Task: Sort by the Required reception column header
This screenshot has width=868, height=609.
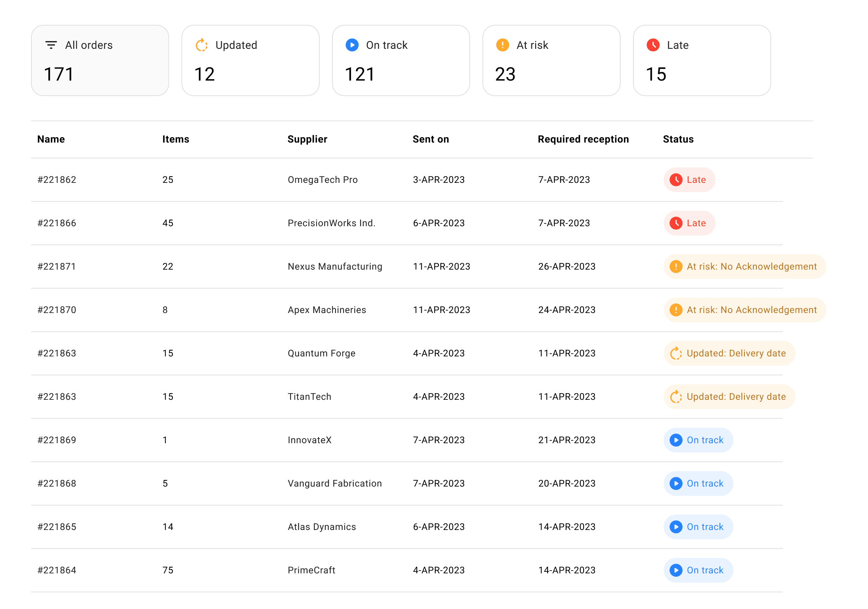Action: tap(583, 139)
